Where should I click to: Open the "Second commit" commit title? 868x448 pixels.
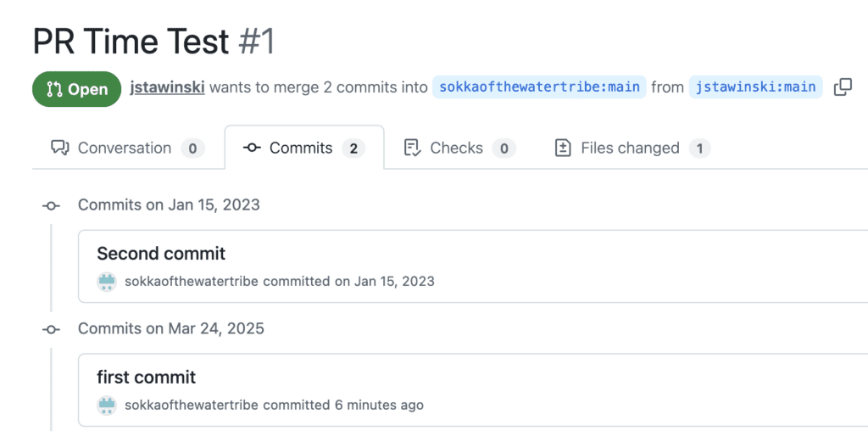click(161, 254)
